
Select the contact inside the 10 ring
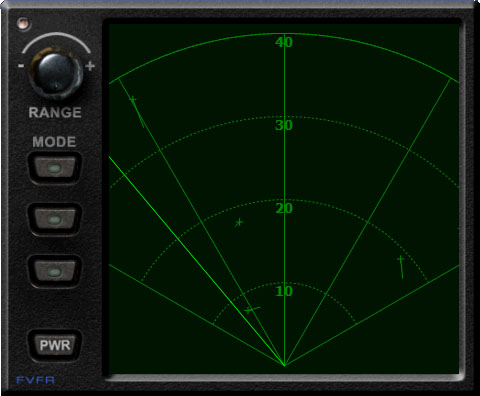[x=252, y=310]
